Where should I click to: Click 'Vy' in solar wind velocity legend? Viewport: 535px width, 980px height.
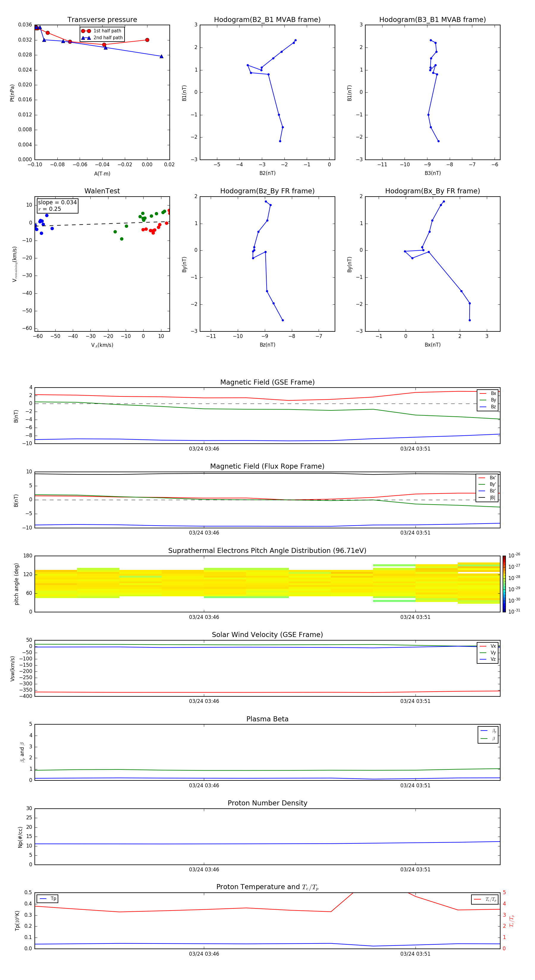(x=488, y=652)
